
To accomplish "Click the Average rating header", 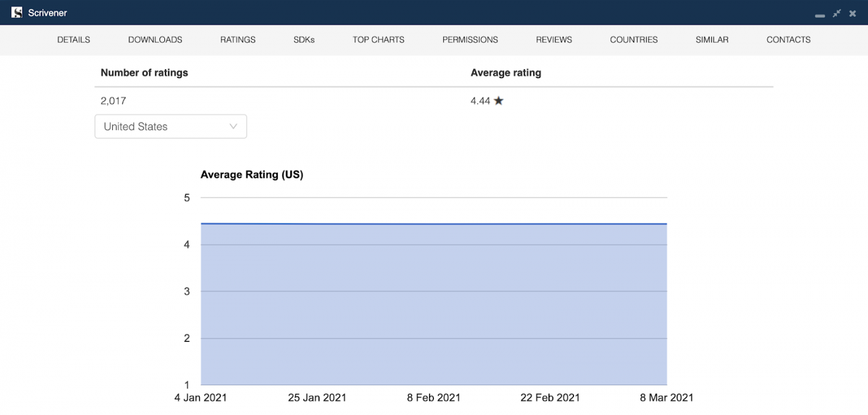I will point(506,72).
